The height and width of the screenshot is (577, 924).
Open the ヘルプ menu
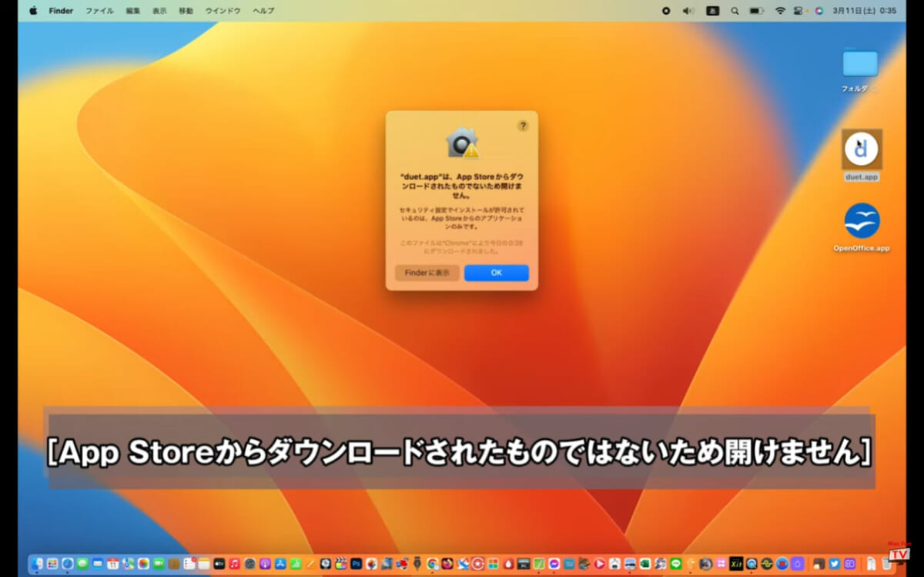[x=263, y=11]
